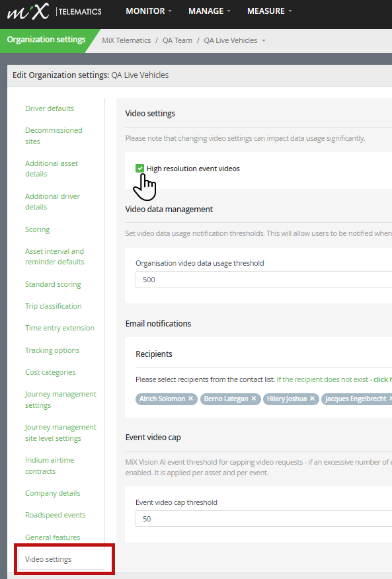Click the Alrich Solomon tag name
392x579 pixels.
pyautogui.click(x=162, y=399)
